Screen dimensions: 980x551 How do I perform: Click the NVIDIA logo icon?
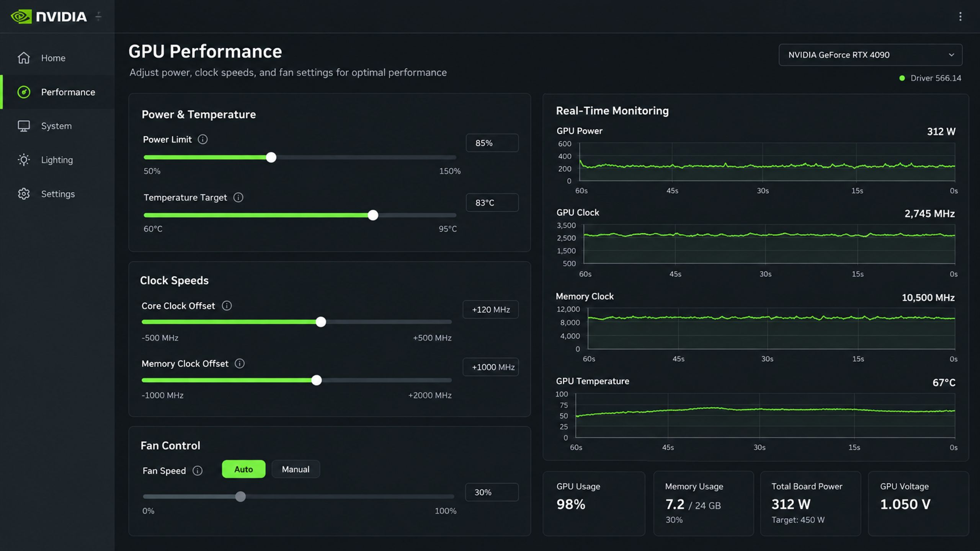21,16
